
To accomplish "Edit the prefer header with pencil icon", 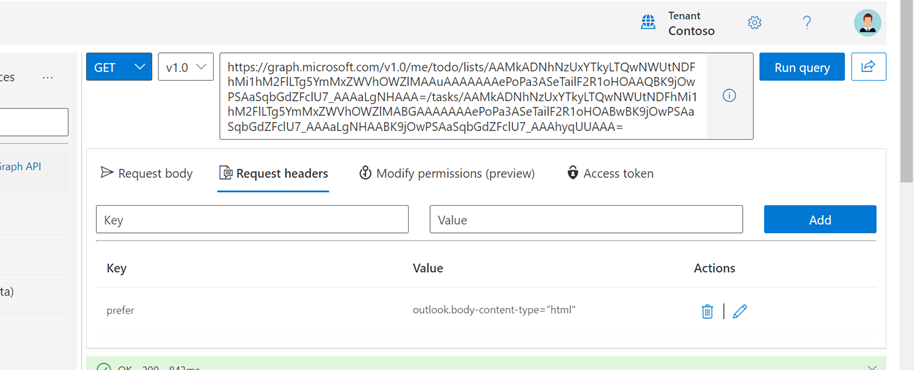I will coord(740,311).
